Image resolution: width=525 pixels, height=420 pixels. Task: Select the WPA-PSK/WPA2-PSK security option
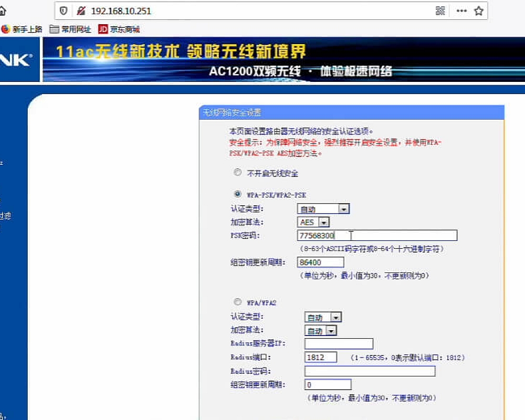237,193
